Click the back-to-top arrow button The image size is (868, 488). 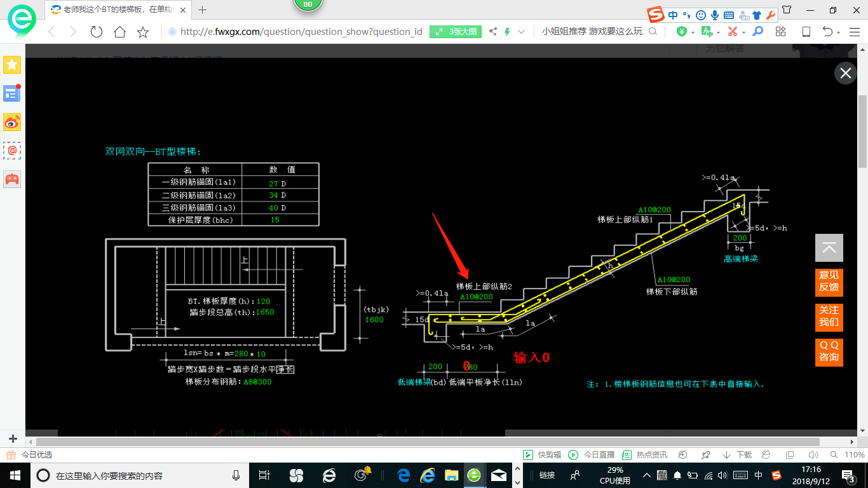click(829, 248)
